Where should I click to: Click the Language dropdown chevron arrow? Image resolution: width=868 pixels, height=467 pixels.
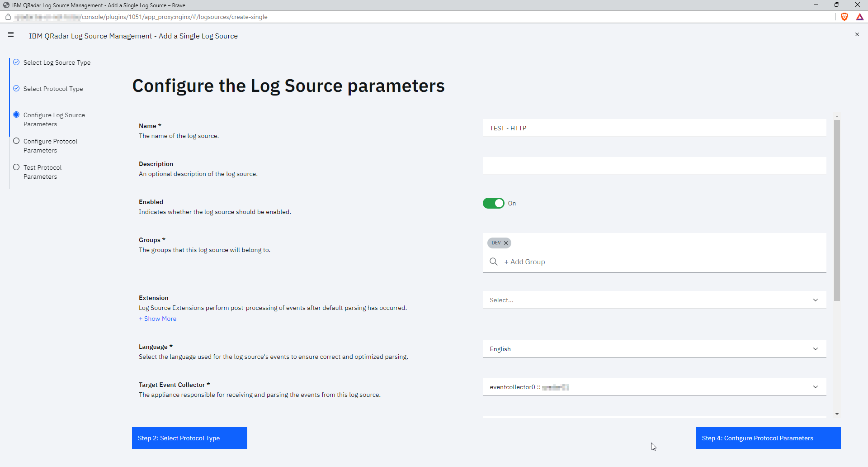(x=816, y=349)
